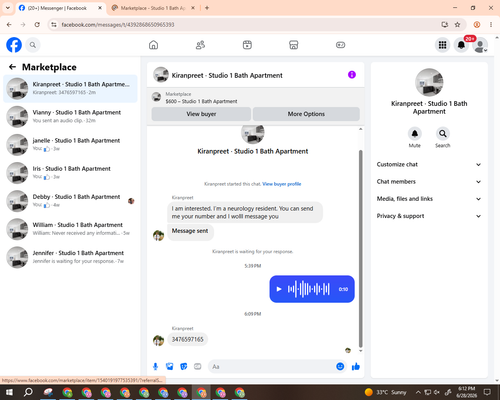Screen dimensions: 500x400
Task: Click the back arrow beside Marketplace
Action: point(12,67)
